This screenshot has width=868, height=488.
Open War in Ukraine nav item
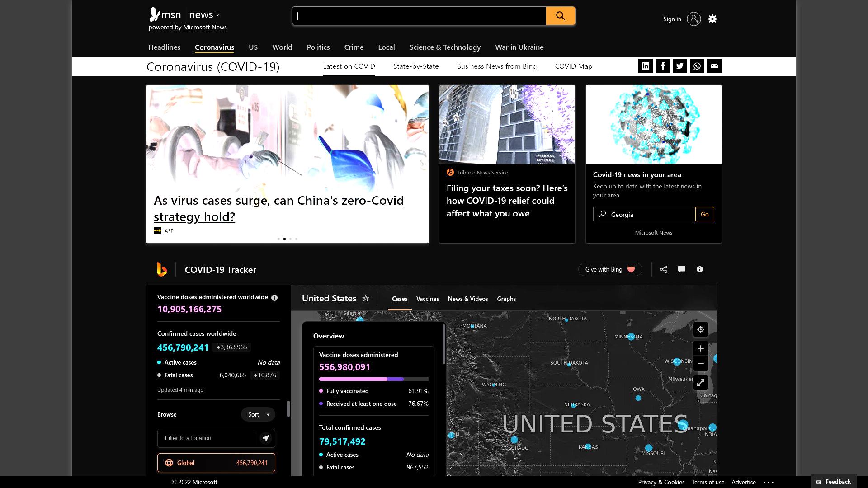tap(519, 47)
